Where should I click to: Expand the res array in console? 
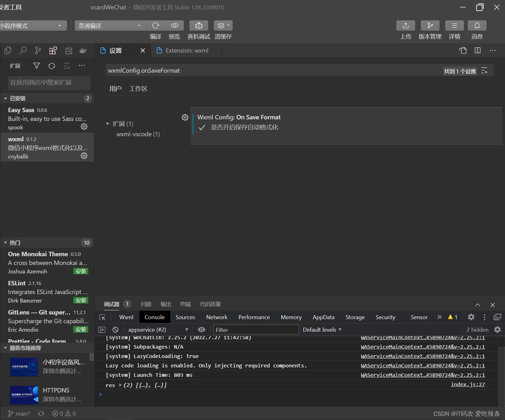(x=120, y=385)
